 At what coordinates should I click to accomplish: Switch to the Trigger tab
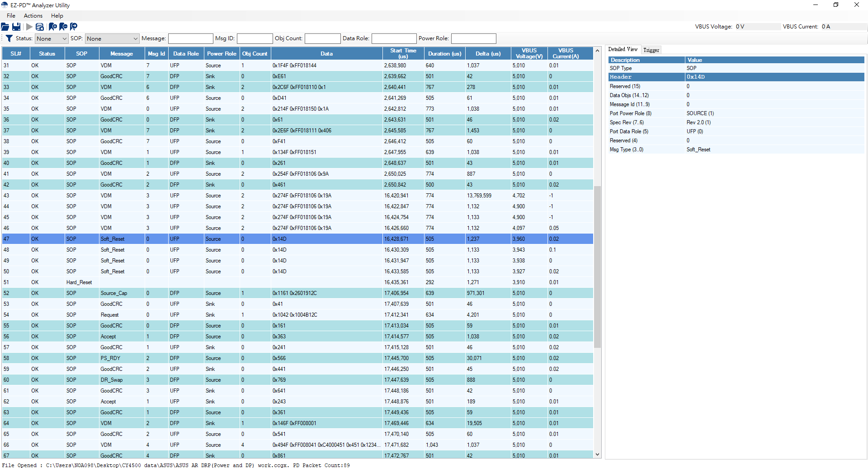(x=651, y=50)
